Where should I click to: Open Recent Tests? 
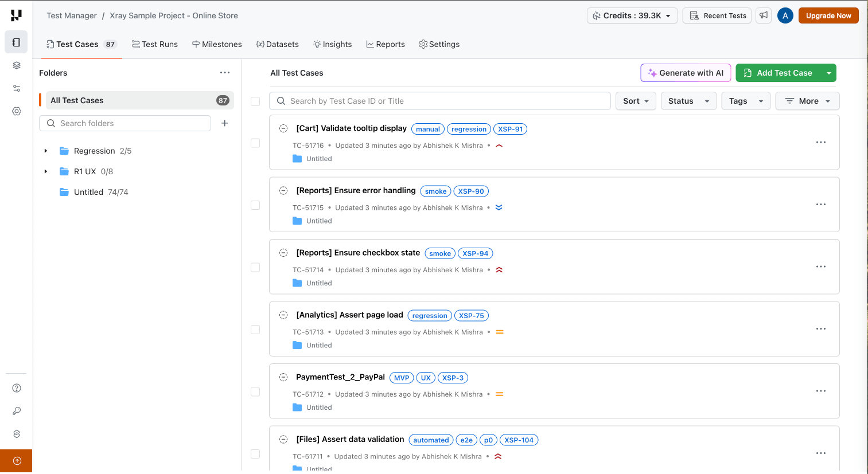[717, 15]
